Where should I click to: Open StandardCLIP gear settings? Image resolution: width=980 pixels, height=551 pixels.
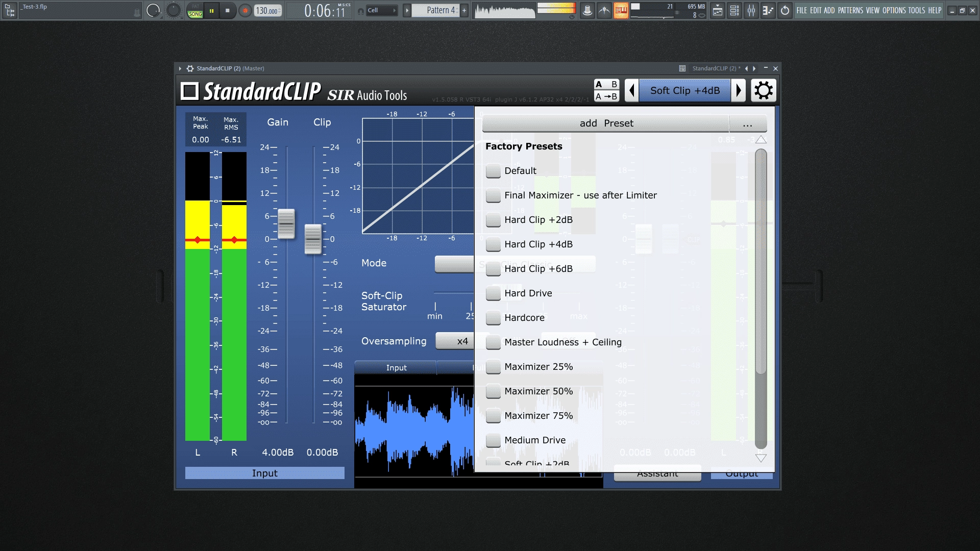click(764, 91)
